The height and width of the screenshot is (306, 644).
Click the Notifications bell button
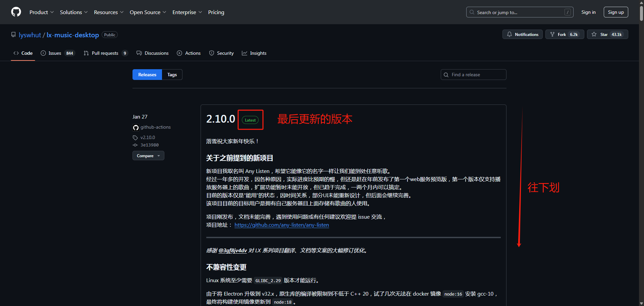point(522,35)
